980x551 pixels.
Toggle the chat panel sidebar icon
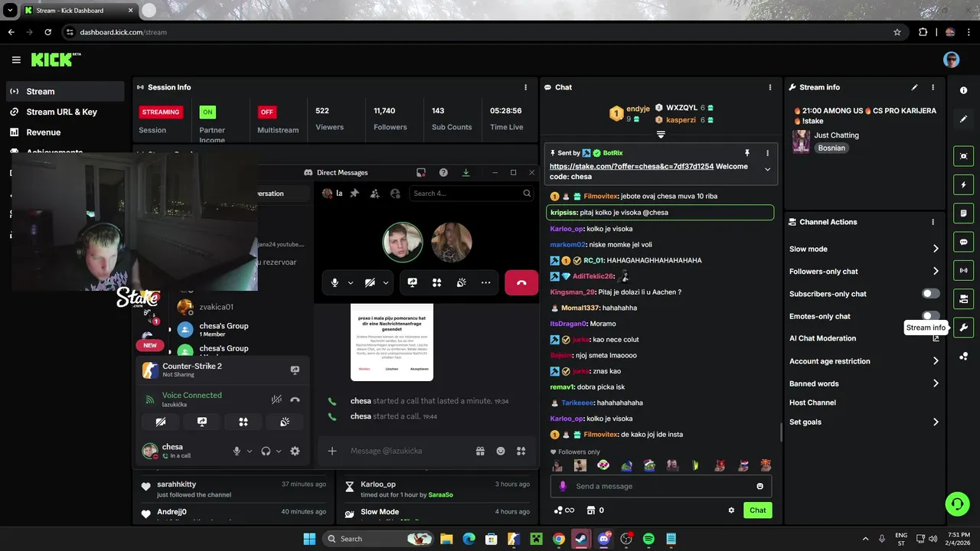pos(963,242)
